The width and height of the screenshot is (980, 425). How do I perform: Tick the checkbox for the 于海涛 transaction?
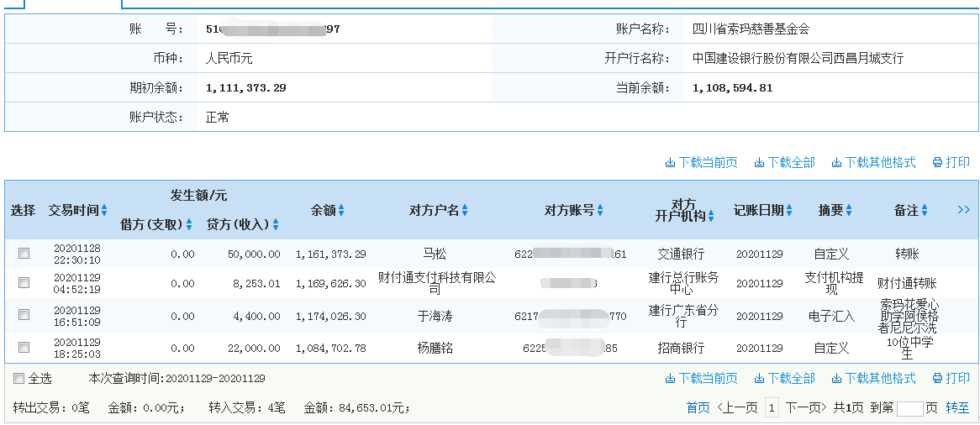tap(24, 315)
